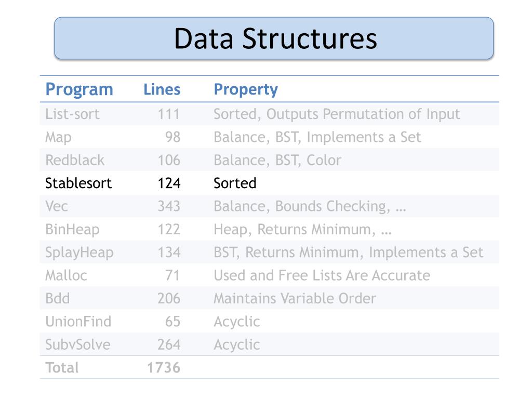Click the highlighted Stablesort row

(x=269, y=183)
